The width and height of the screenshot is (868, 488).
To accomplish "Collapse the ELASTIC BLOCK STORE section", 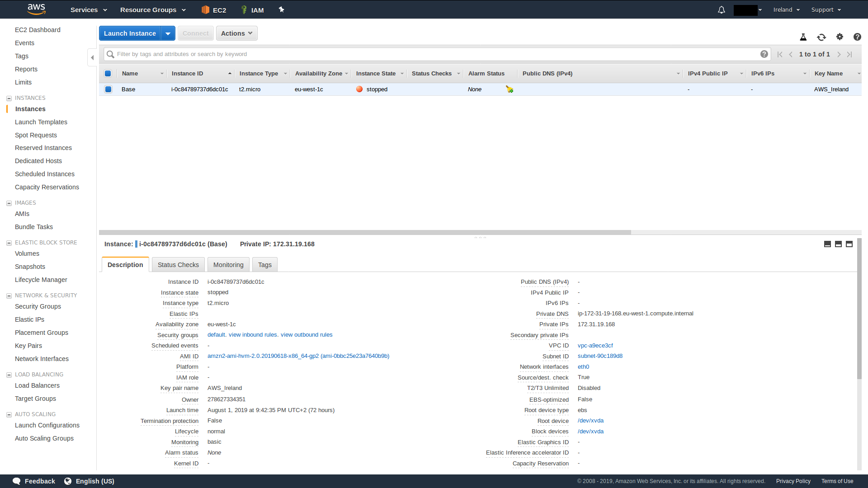I will point(9,243).
